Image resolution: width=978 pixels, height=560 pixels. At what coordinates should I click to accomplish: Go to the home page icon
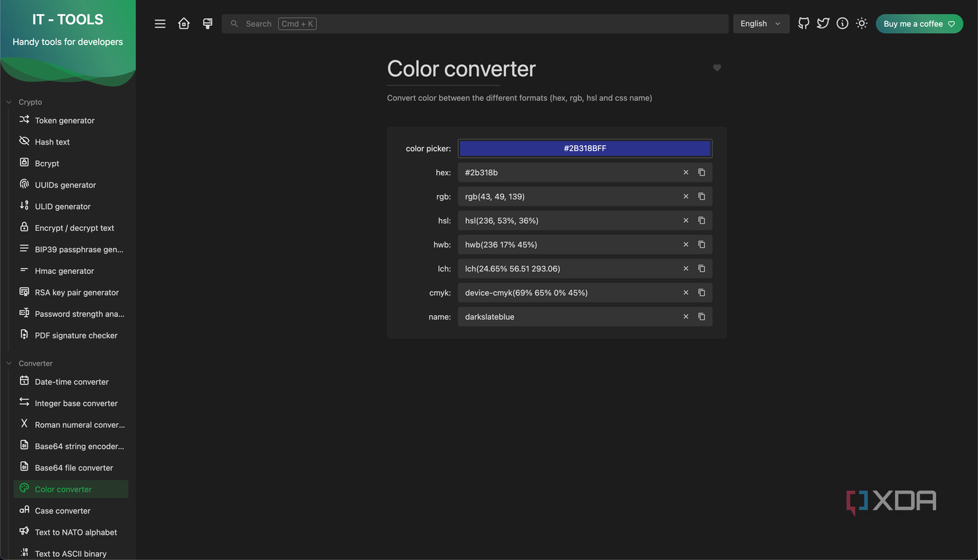pos(184,24)
